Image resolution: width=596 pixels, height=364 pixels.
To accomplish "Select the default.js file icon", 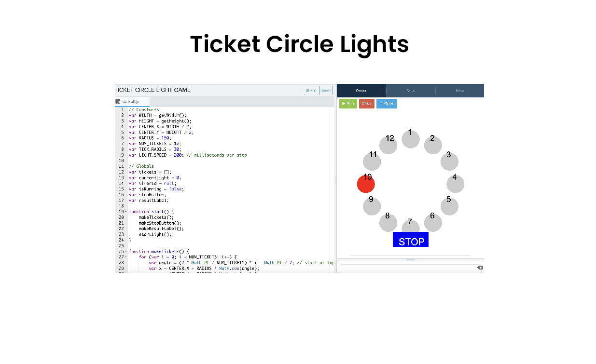I will click(x=117, y=101).
